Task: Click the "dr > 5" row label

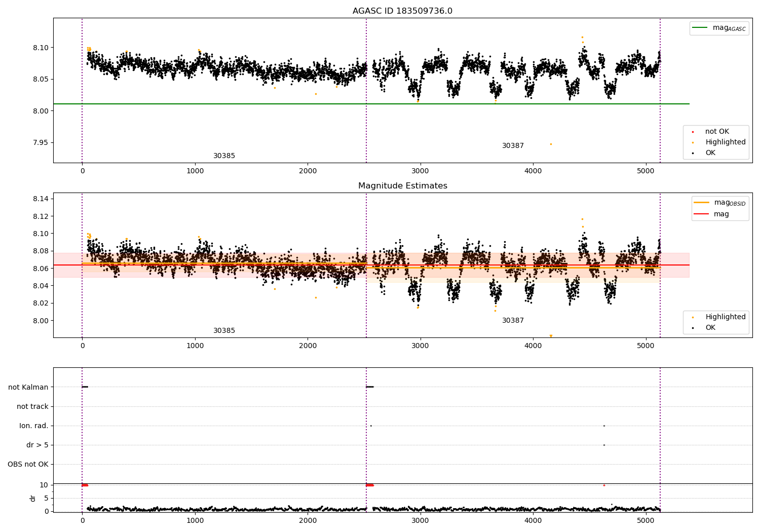Action: pyautogui.click(x=37, y=445)
